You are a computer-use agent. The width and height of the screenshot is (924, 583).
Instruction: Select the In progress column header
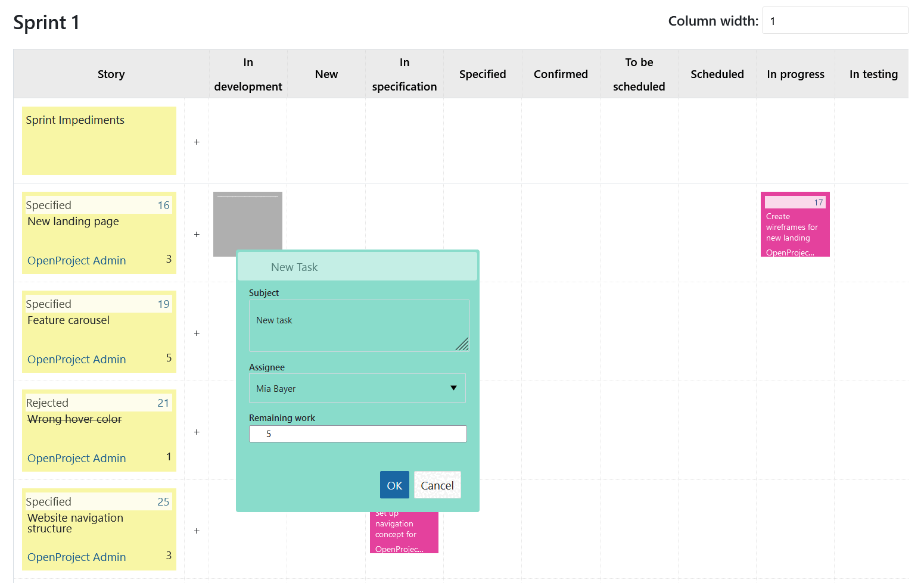tap(795, 74)
